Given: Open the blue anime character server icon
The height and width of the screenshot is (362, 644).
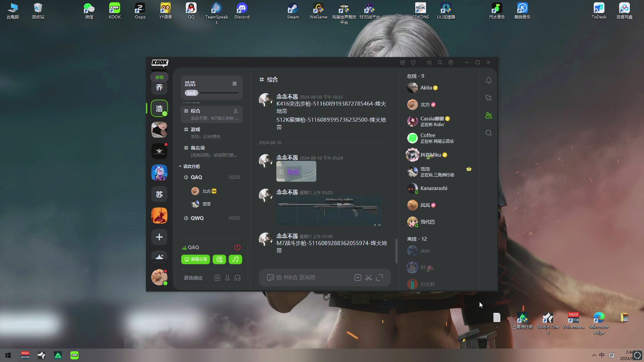Looking at the screenshot, I should pos(159,173).
